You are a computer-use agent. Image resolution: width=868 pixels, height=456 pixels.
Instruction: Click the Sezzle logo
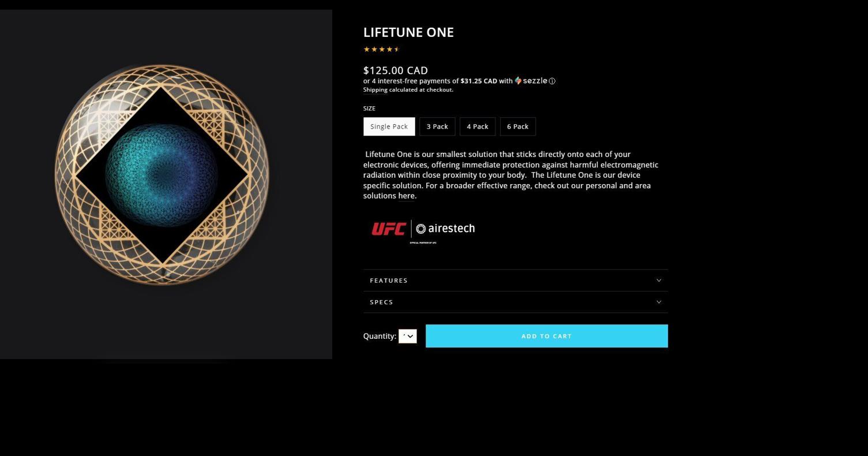531,81
